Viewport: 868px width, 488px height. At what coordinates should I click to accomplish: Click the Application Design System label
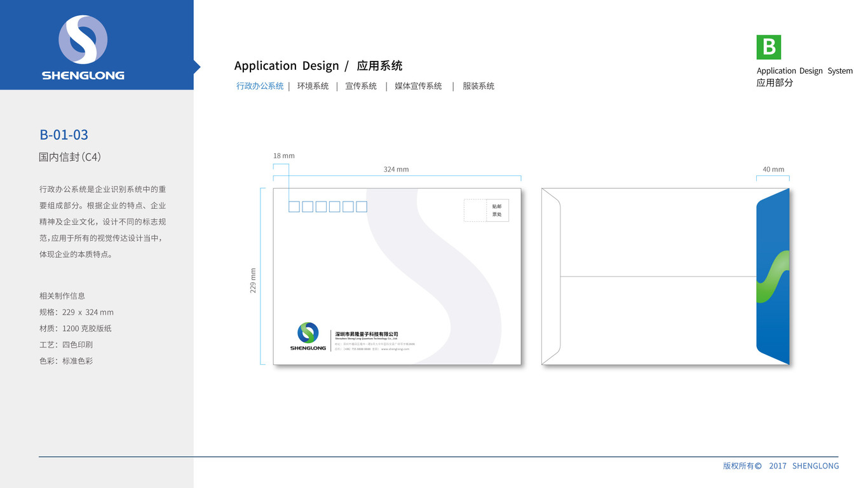[x=804, y=71]
